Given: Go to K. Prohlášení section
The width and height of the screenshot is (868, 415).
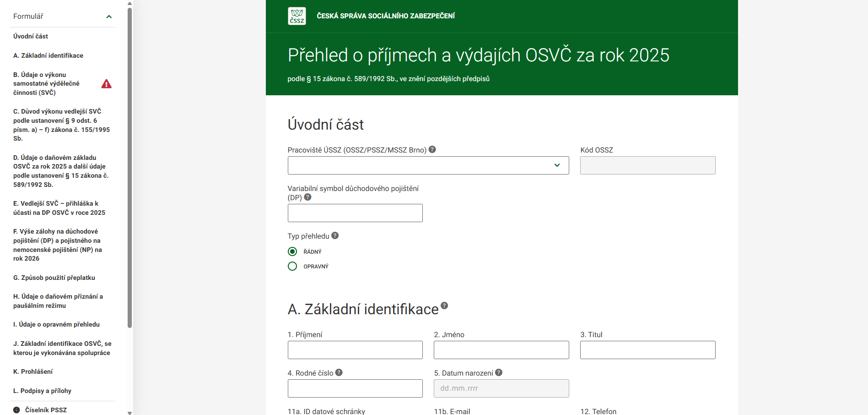Looking at the screenshot, I should tap(33, 371).
